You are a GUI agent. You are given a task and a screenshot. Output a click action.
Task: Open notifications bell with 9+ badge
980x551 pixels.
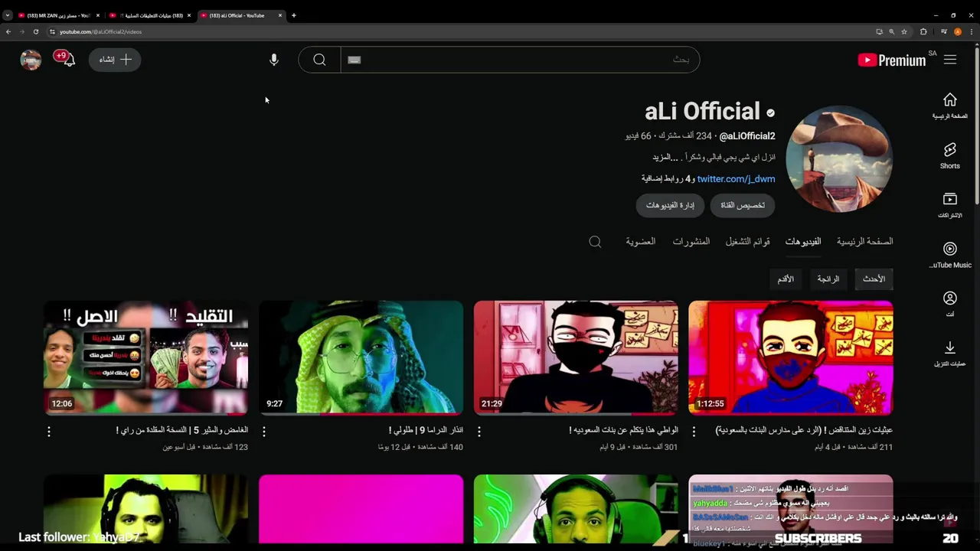(67, 59)
